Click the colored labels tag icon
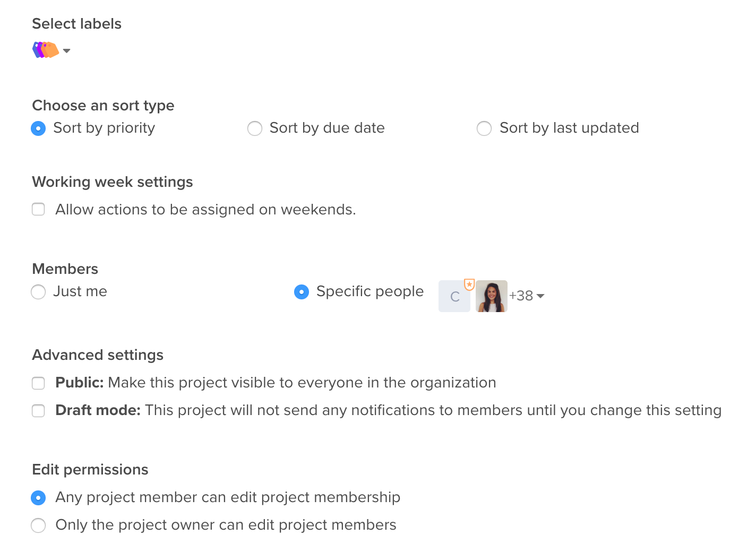This screenshot has width=756, height=552. coord(46,50)
